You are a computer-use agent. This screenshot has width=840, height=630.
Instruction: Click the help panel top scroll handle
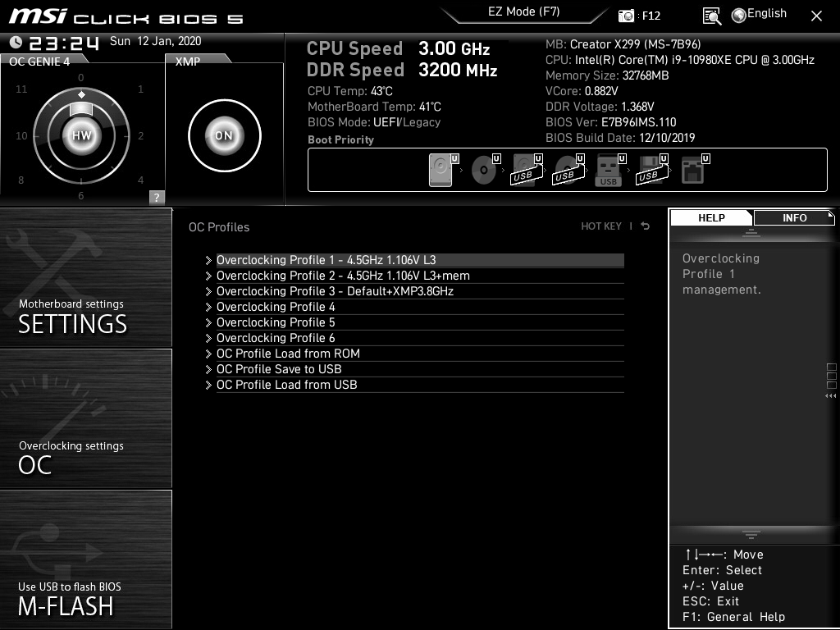[x=751, y=232]
